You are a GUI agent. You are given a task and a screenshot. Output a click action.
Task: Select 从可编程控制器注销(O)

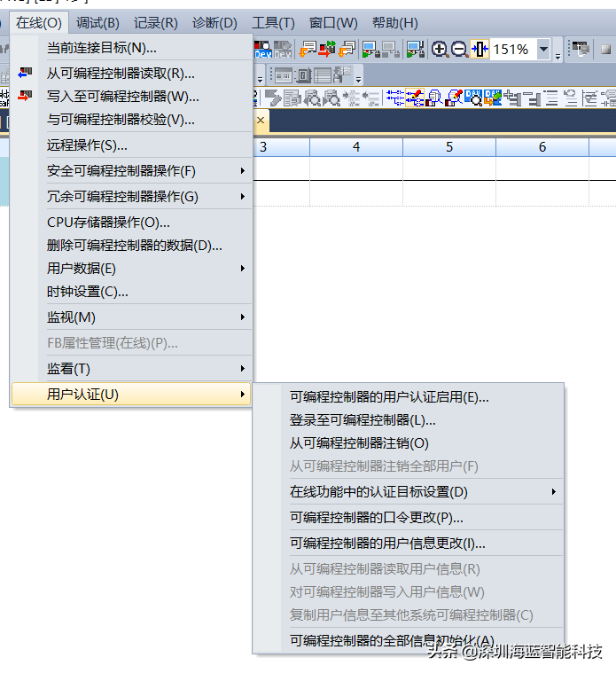tap(408, 443)
